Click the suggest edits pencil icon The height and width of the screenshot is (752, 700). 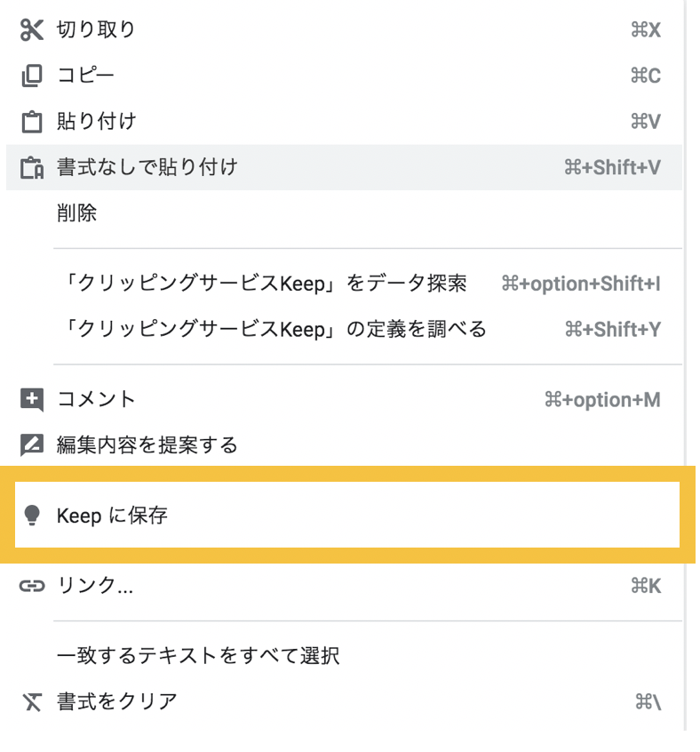[x=32, y=445]
